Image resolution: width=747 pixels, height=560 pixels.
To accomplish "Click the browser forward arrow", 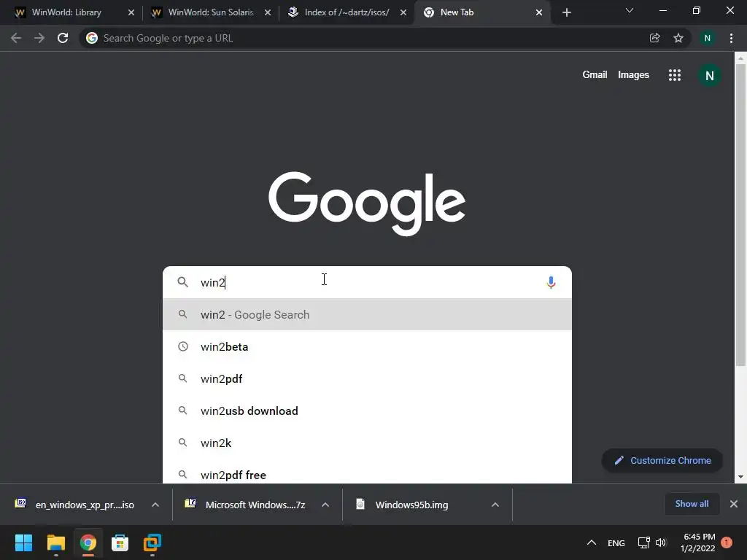I will 39,38.
